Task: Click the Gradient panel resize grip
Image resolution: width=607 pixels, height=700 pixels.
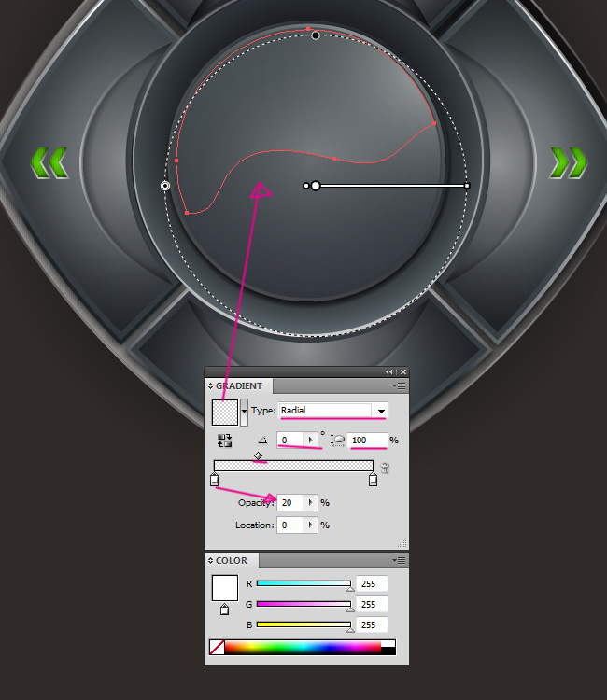Action: pos(402,543)
